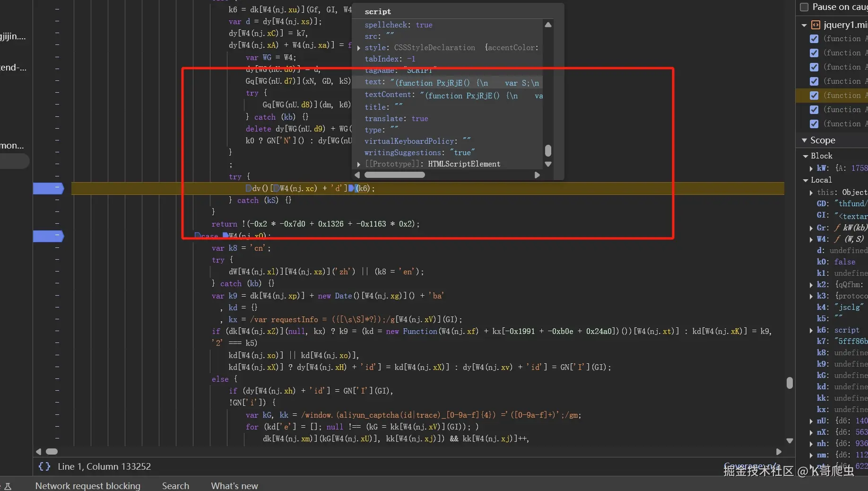The height and width of the screenshot is (491, 868).
Task: Uncheck the first breakpoint checkbox under jquery1.min
Action: [814, 39]
